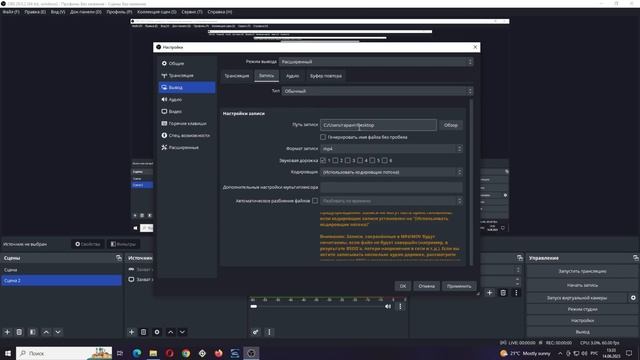Click Отмена (Cancel) in settings dialog
Image resolution: width=640 pixels, height=360 pixels.
[x=427, y=286]
